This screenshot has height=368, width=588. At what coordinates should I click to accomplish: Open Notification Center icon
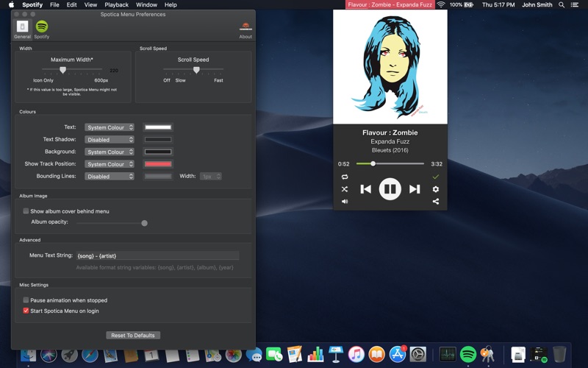574,5
